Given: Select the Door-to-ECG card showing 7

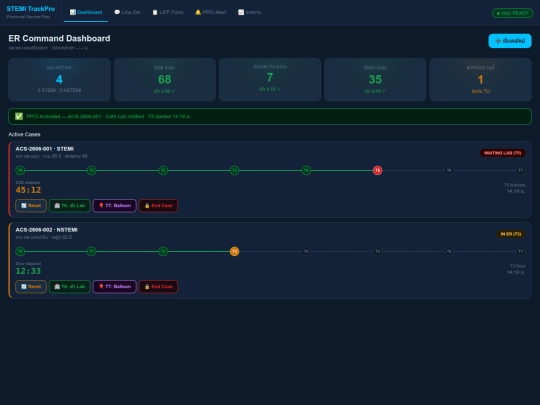Looking at the screenshot, I should (270, 80).
